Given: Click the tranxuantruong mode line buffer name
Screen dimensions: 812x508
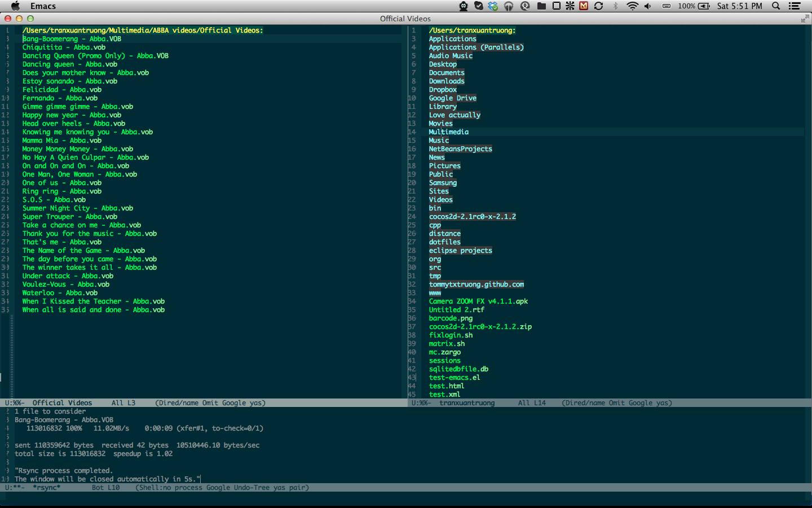Looking at the screenshot, I should click(467, 403).
